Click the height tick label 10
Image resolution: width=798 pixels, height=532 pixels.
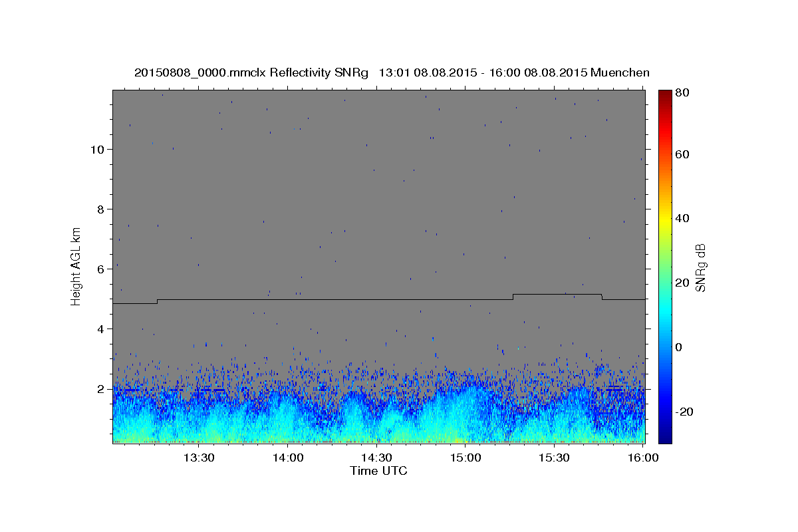[x=98, y=149]
